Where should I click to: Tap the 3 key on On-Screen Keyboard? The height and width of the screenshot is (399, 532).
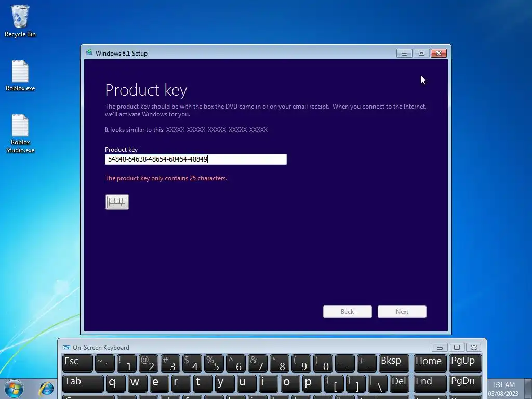point(170,363)
